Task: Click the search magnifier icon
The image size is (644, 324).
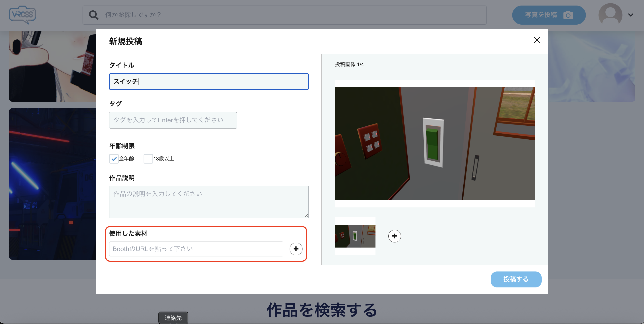Action: pos(93,15)
